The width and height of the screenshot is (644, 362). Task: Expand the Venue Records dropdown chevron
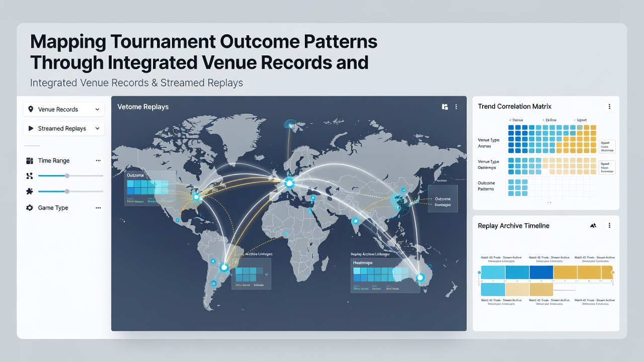click(97, 109)
